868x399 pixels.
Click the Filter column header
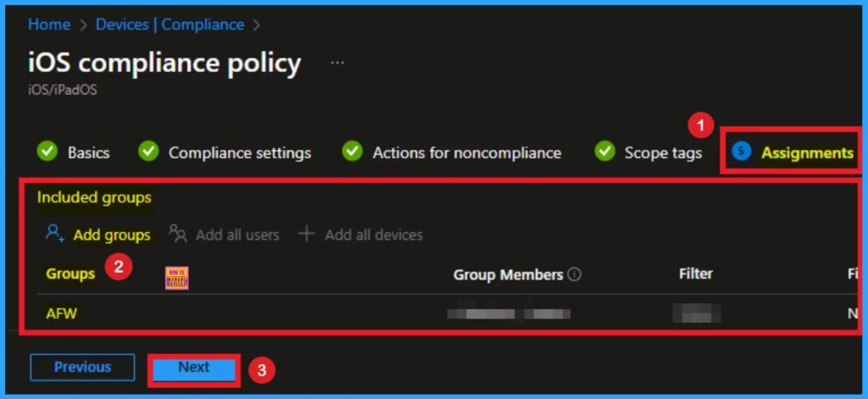pos(696,274)
